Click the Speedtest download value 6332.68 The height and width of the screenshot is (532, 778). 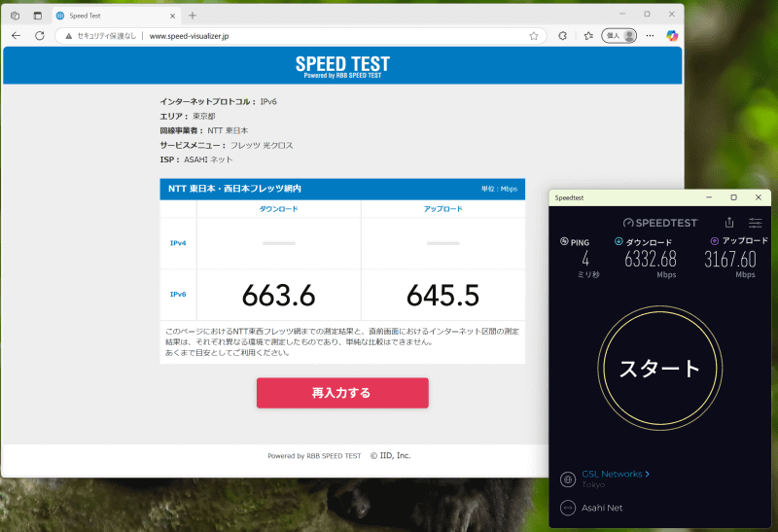(x=651, y=259)
